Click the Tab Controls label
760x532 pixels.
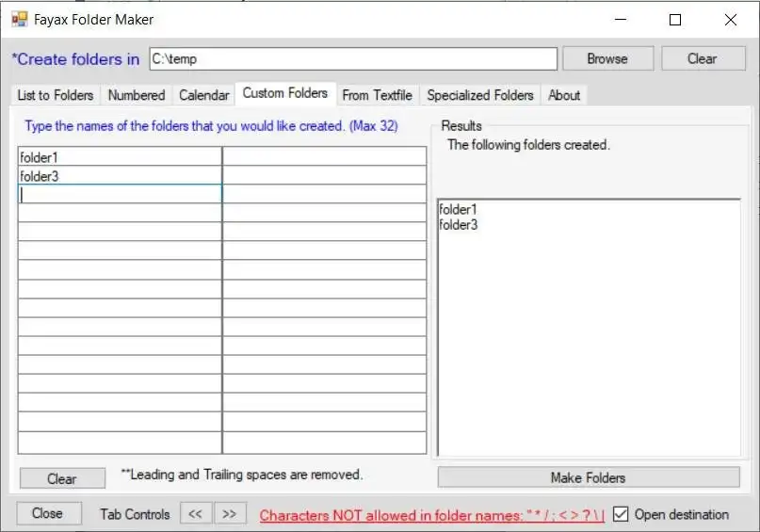136,514
